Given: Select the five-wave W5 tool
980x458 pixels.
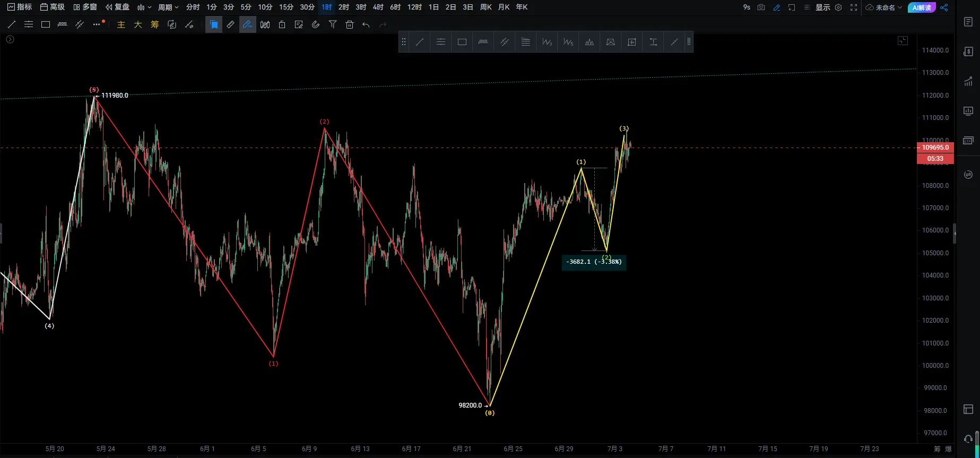Looking at the screenshot, I should 568,42.
